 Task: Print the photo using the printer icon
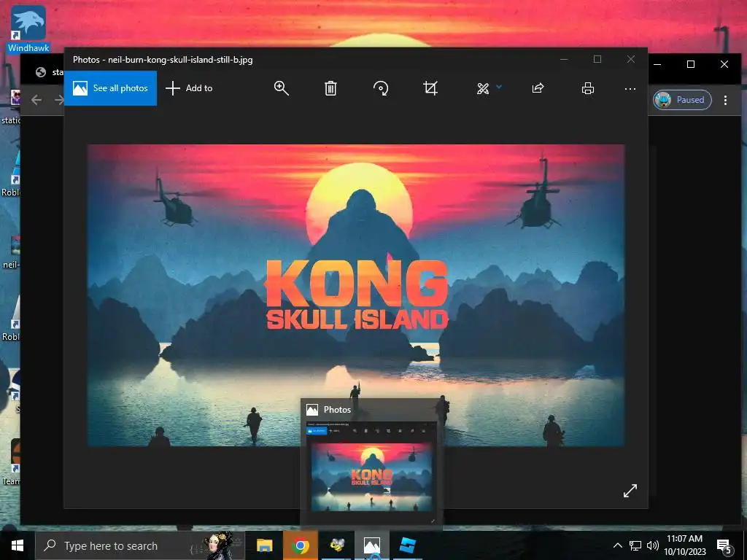588,88
